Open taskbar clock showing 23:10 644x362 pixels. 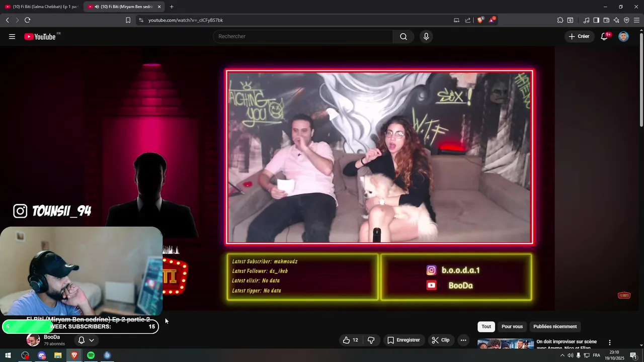[x=614, y=355]
